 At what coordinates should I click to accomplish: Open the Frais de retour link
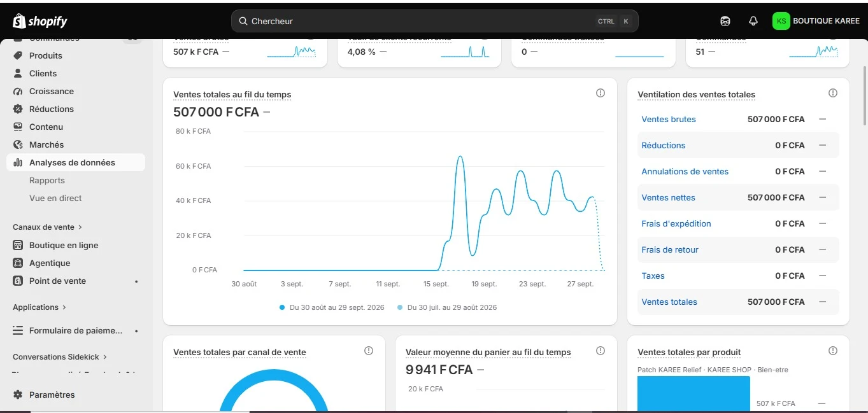(x=670, y=249)
